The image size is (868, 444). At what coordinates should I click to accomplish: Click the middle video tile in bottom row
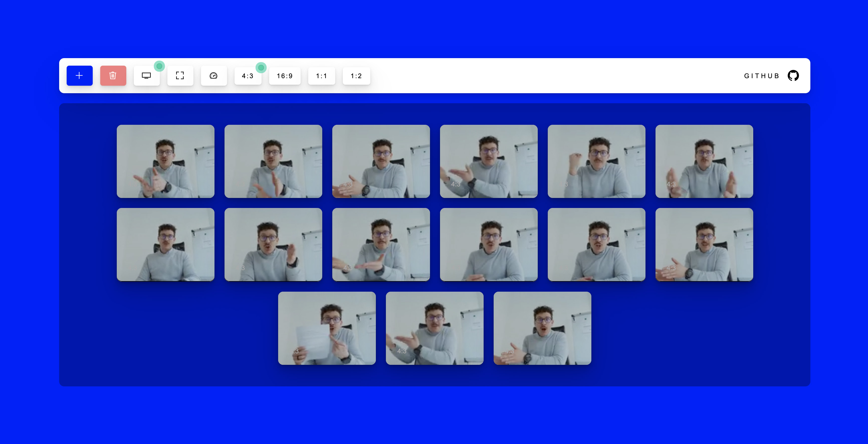tap(434, 328)
